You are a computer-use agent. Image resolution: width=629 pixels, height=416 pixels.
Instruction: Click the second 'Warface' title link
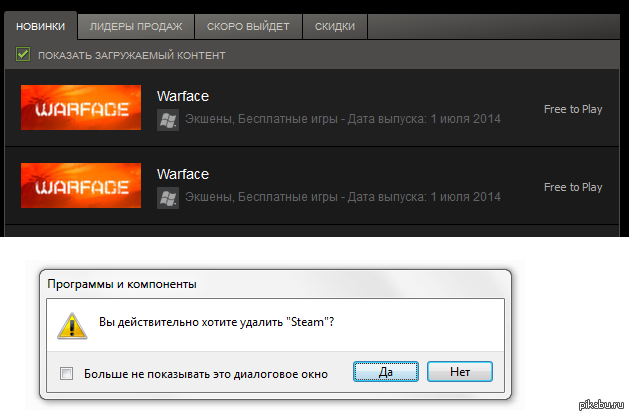click(183, 174)
